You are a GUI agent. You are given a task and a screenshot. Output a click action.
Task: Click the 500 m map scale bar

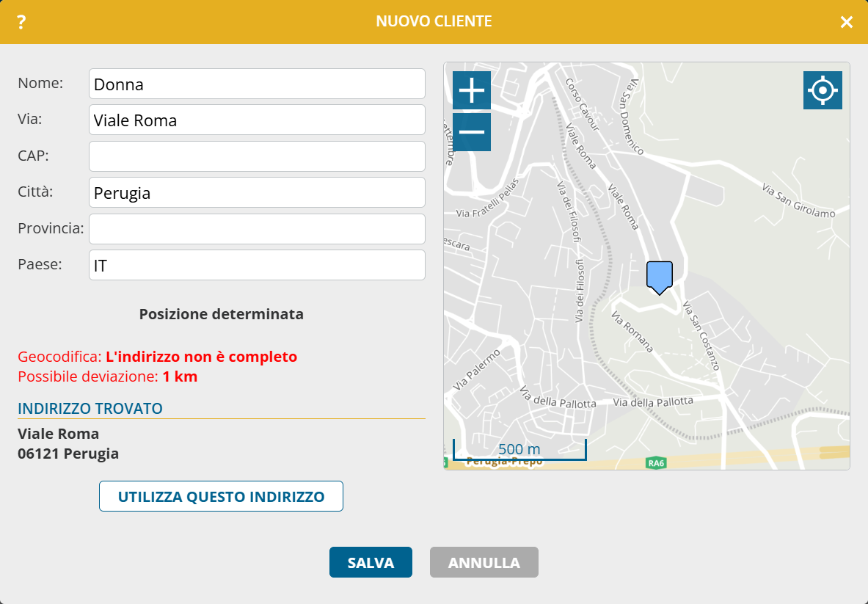(519, 449)
